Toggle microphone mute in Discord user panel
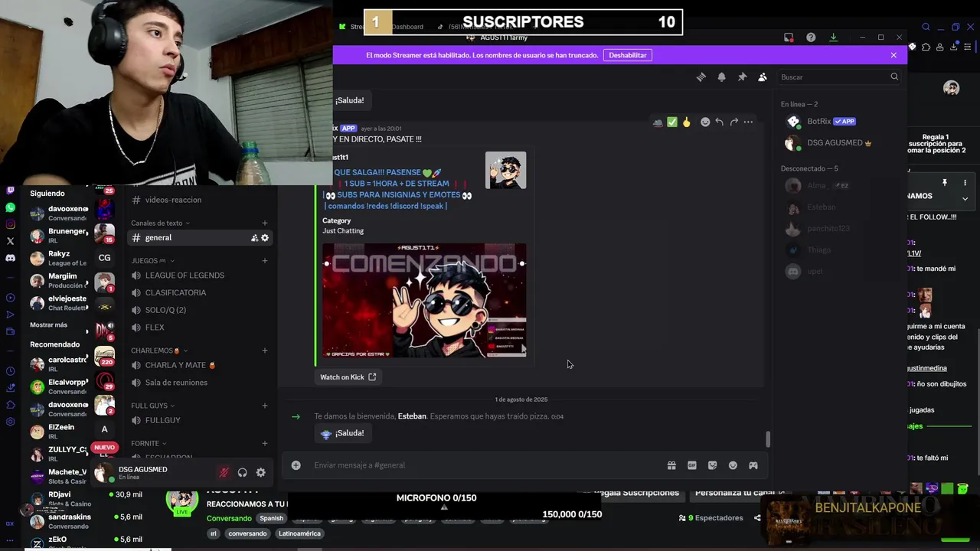 224,473
